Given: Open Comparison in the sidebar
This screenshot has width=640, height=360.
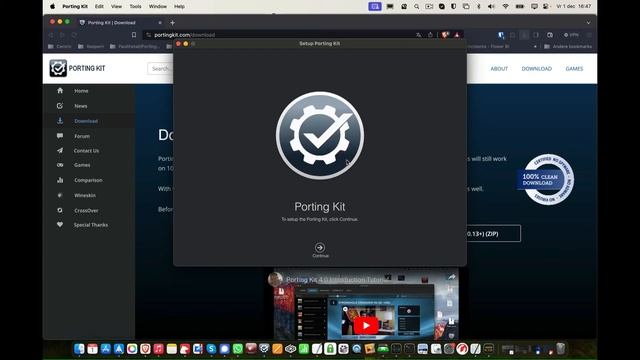Looking at the screenshot, I should tap(88, 180).
